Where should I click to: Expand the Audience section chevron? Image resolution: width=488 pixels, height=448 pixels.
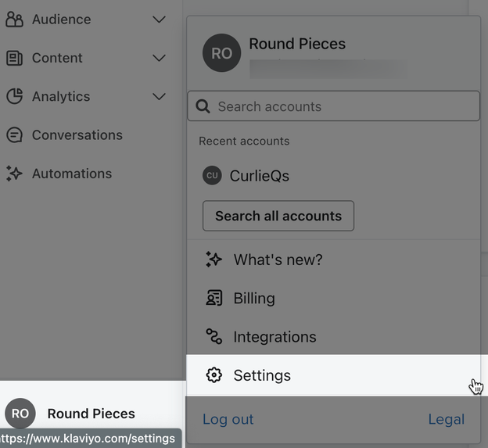pos(159,20)
